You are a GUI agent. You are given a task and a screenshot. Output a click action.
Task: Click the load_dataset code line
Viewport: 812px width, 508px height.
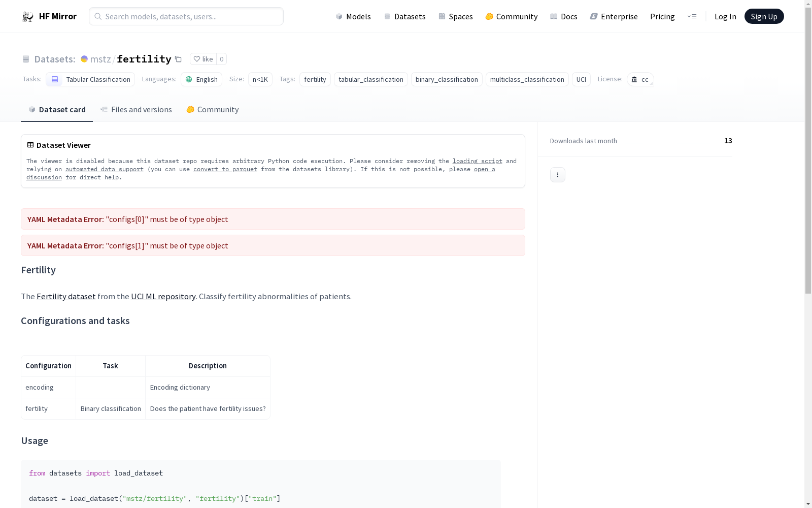155,498
